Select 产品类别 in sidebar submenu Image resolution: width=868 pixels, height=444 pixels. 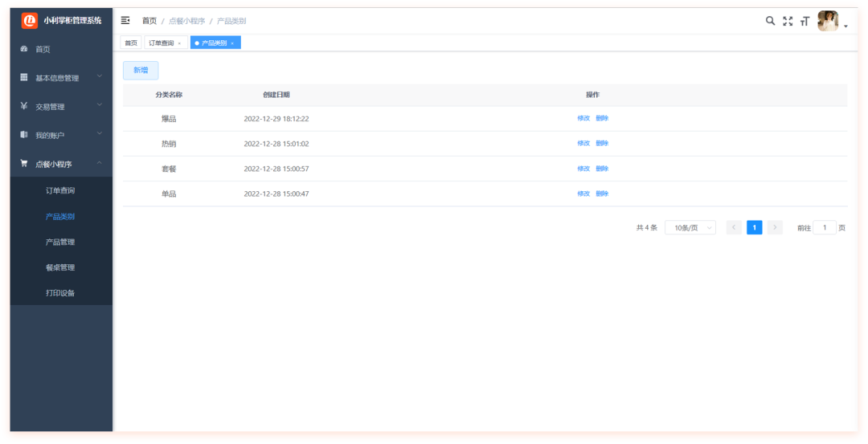tap(59, 217)
